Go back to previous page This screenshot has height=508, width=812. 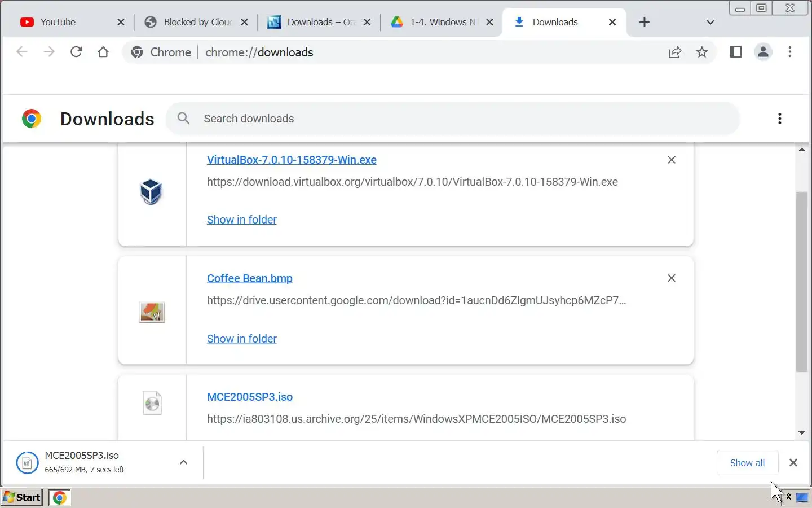[x=21, y=52]
